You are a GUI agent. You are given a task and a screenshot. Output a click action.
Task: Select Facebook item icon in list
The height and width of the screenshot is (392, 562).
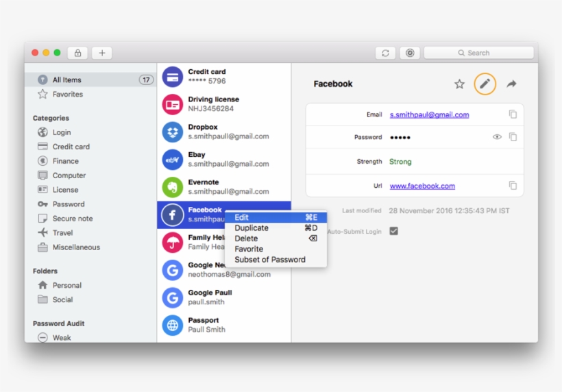point(173,215)
